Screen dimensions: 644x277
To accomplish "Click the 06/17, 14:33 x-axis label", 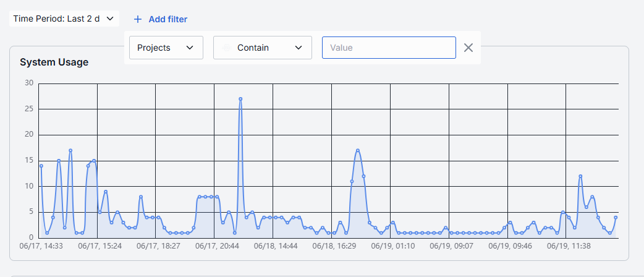I will 38,247.
